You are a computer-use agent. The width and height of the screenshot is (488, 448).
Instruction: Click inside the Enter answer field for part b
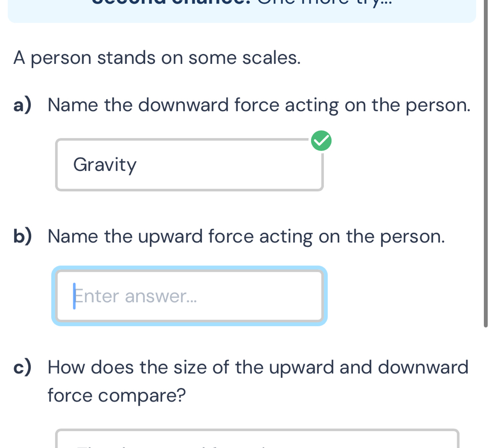[189, 296]
